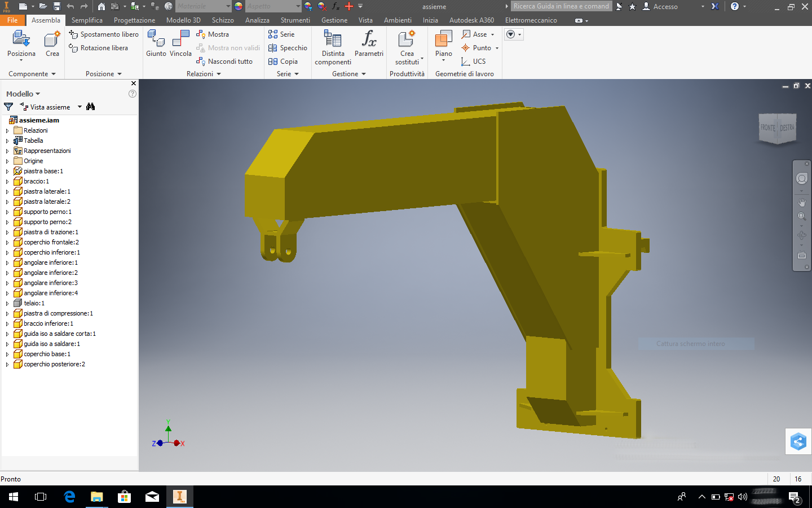Click the help question mark button

[735, 6]
